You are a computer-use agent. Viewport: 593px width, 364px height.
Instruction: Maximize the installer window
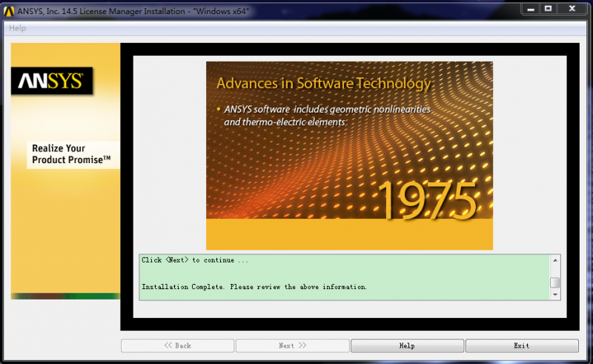548,9
